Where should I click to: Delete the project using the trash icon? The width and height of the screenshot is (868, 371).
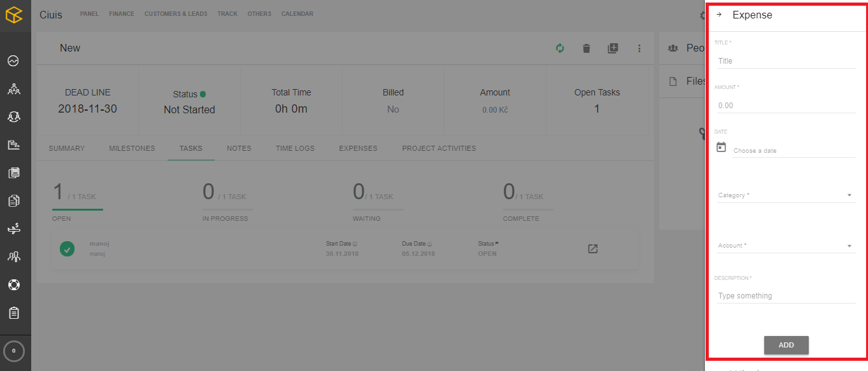tap(587, 48)
